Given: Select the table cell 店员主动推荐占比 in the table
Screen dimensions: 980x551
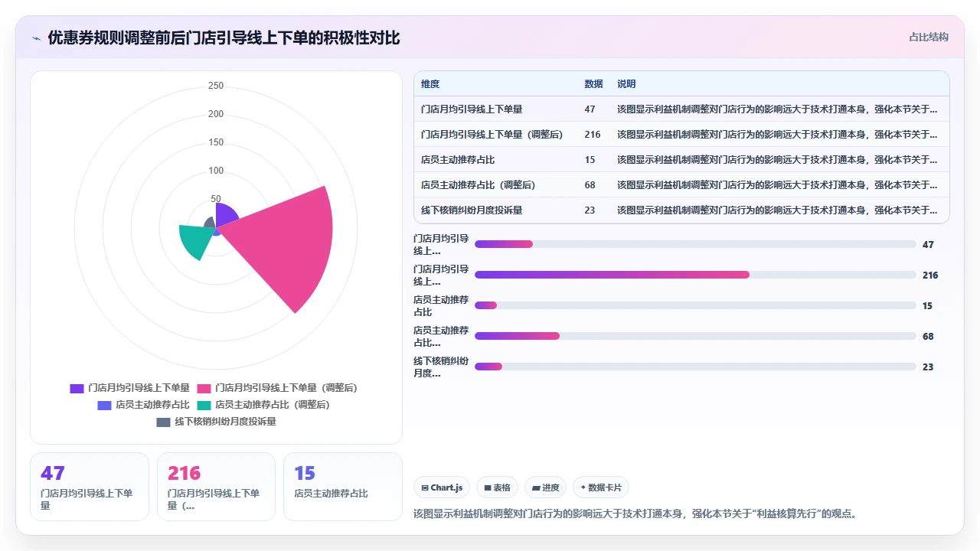Looking at the screenshot, I should click(458, 160).
